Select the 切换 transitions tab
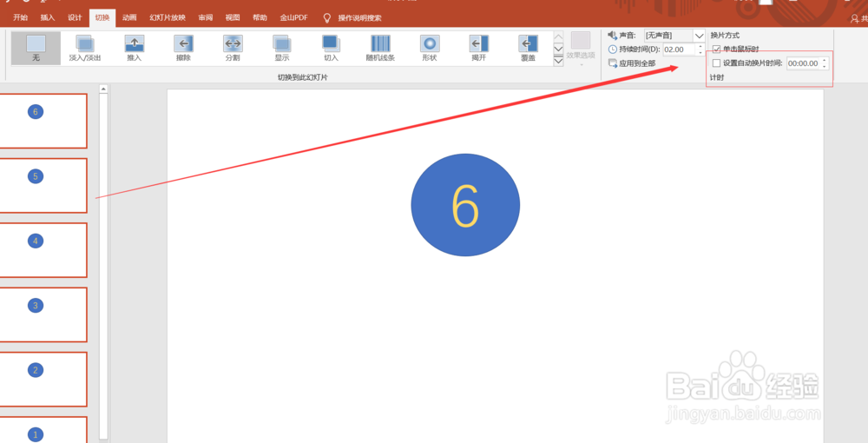The width and height of the screenshot is (868, 443). click(x=102, y=17)
